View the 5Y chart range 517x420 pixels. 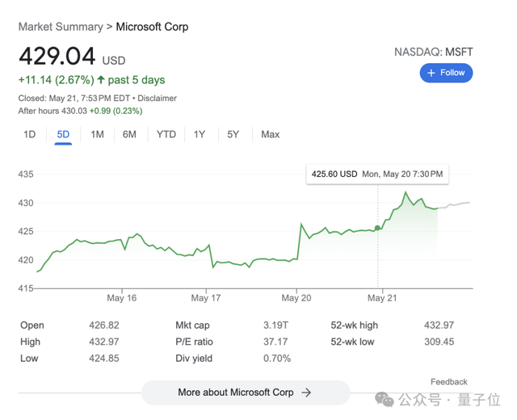(233, 134)
